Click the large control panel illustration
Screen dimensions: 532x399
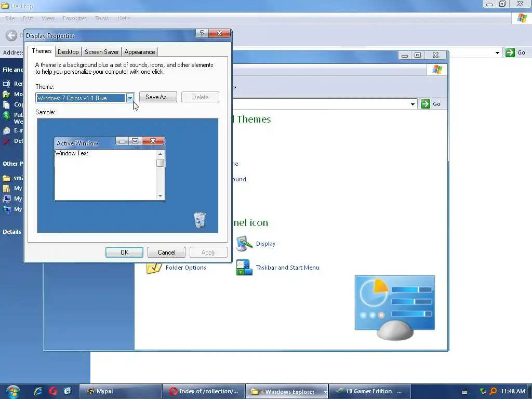click(395, 308)
